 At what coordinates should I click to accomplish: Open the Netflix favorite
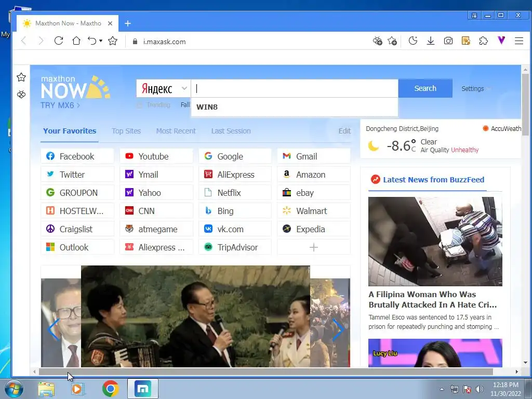(235, 193)
